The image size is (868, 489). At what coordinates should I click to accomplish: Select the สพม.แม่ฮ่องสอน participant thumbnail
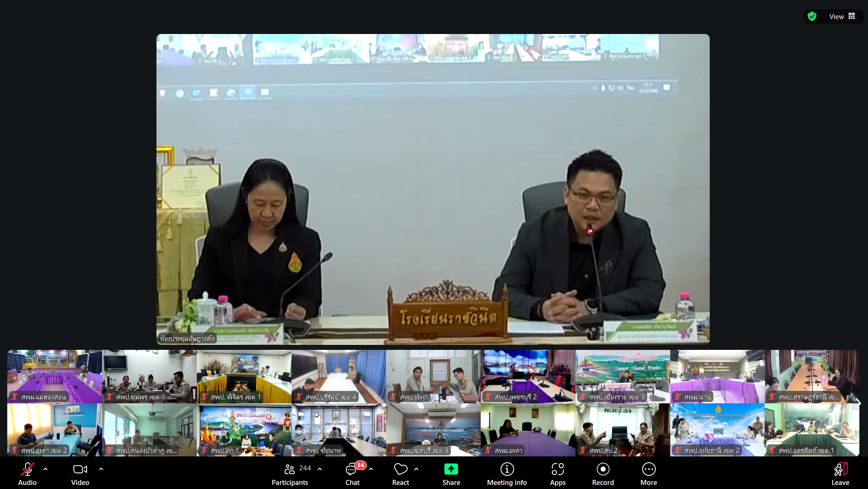54,376
